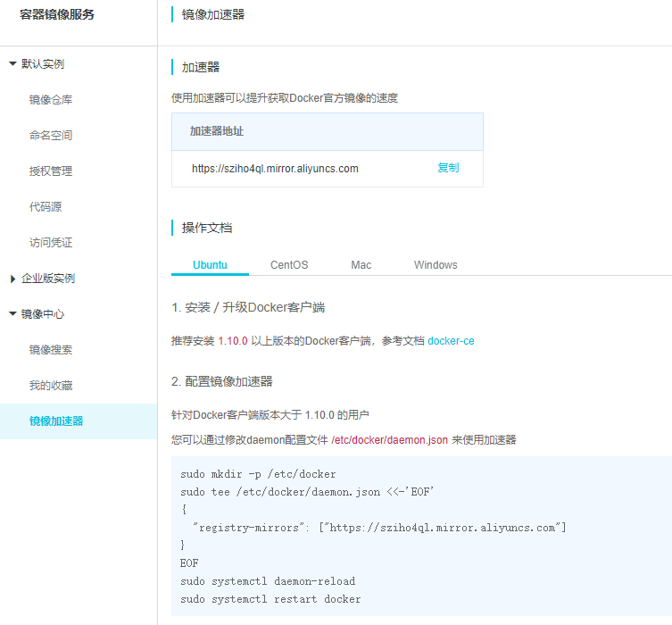Expand the 企业版实例 section arrow
This screenshot has width=672, height=625.
12,279
